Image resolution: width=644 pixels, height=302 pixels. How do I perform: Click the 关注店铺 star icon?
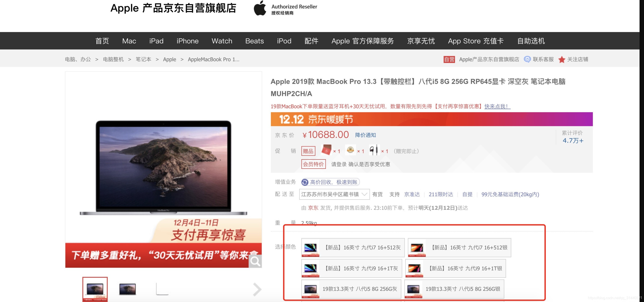(x=562, y=59)
